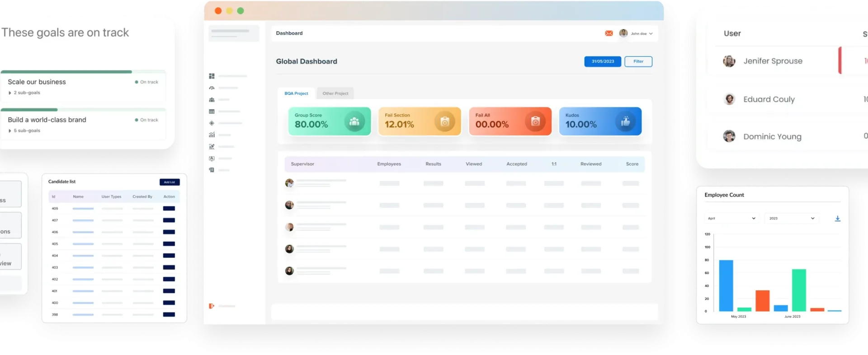Click the Employees column header
The height and width of the screenshot is (355, 868).
pyautogui.click(x=389, y=164)
